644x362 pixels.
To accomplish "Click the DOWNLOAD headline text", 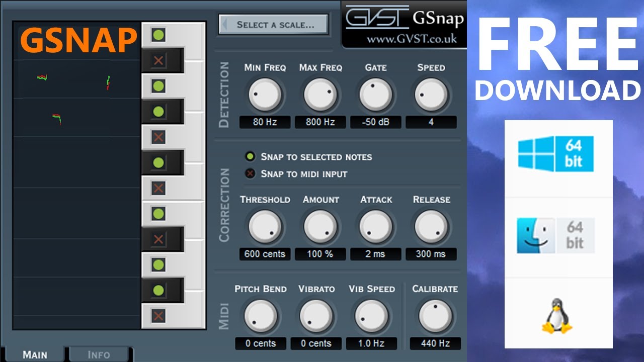I will 557,90.
